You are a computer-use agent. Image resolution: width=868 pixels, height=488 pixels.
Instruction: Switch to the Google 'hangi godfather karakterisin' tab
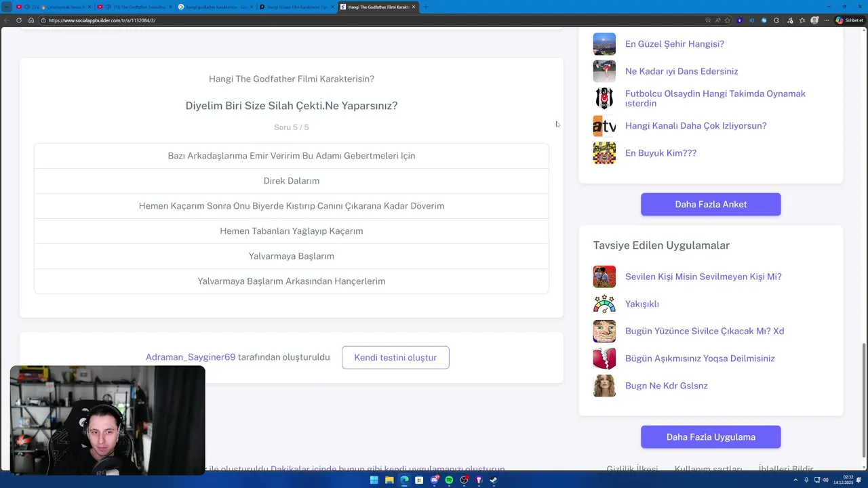pyautogui.click(x=214, y=7)
